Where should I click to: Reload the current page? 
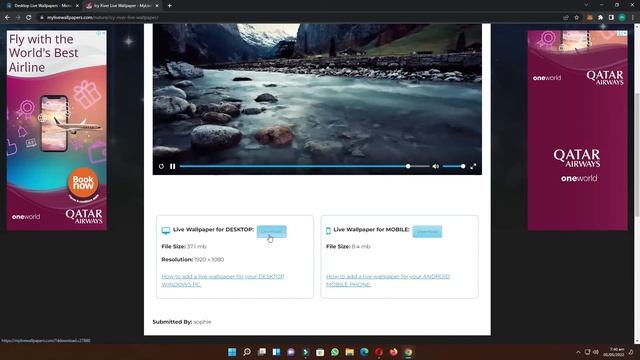tap(29, 18)
